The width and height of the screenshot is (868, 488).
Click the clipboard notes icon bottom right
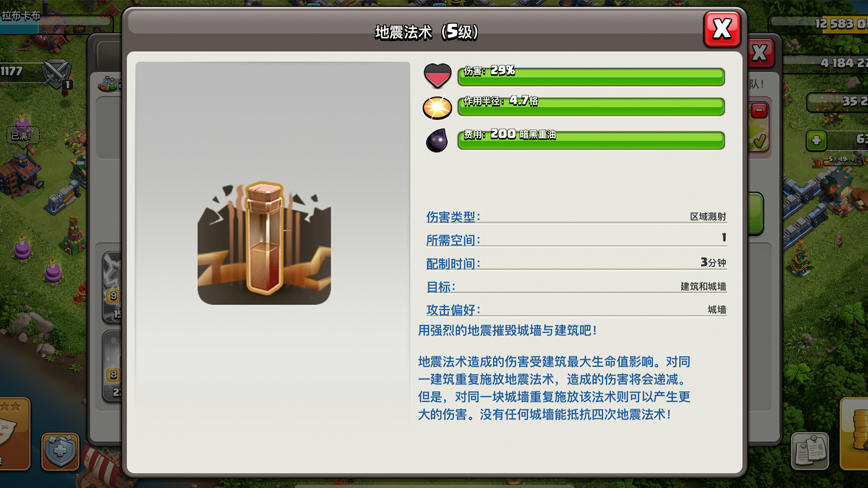810,451
